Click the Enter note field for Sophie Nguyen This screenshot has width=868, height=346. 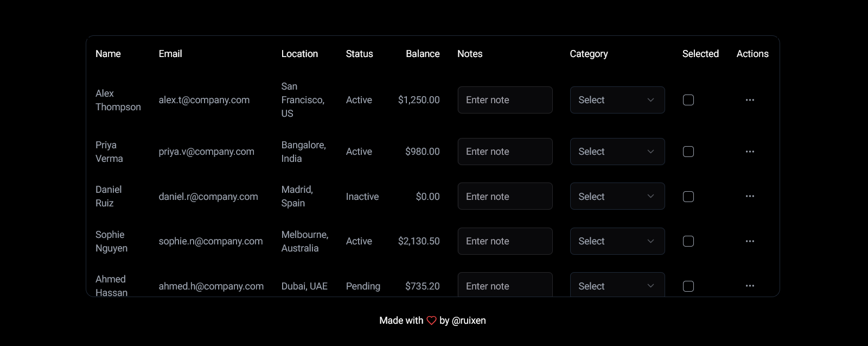tap(505, 241)
